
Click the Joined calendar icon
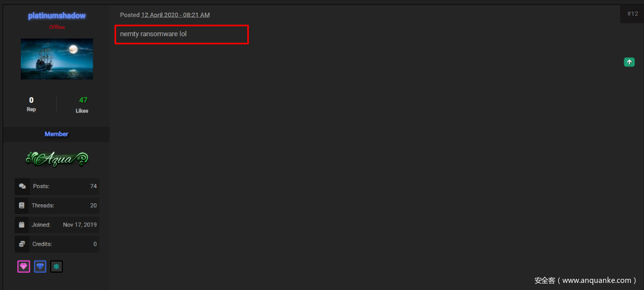click(22, 225)
